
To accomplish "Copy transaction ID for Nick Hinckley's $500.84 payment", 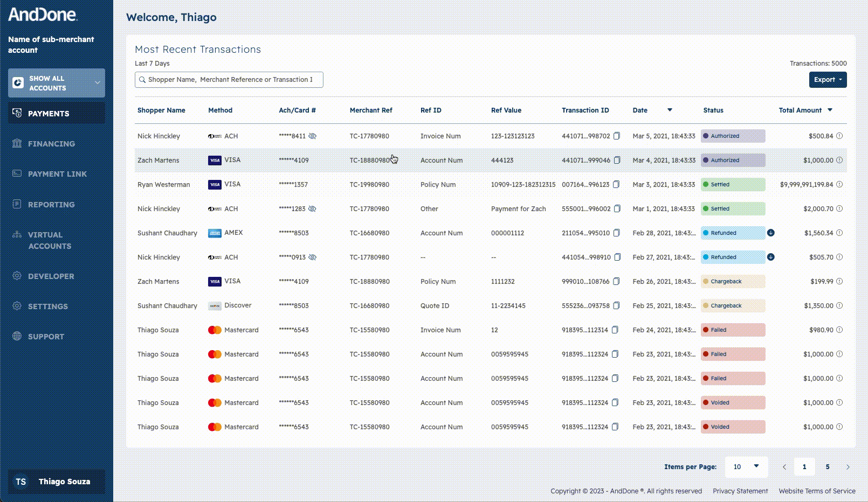I will 617,136.
